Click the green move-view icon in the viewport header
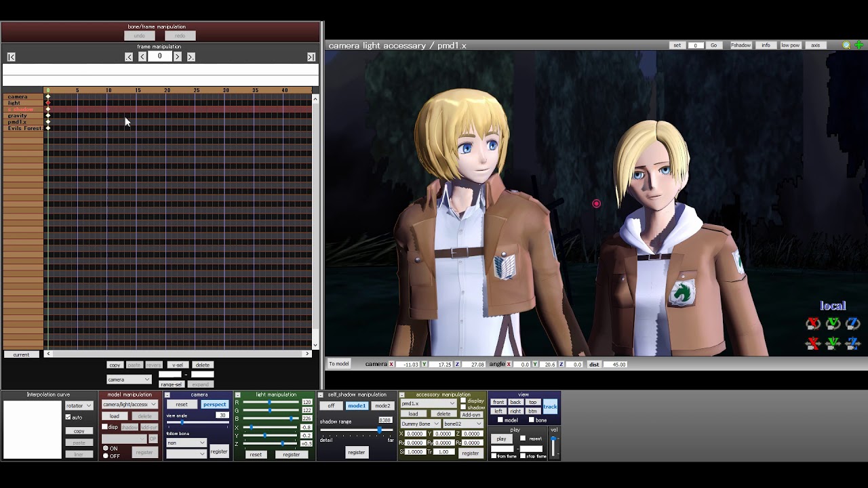The height and width of the screenshot is (488, 868). pos(859,45)
